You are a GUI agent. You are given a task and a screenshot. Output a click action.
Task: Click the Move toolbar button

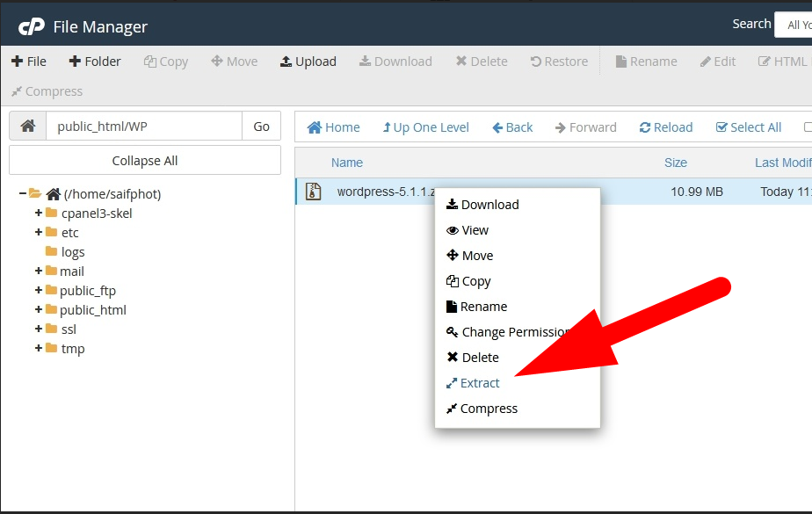[x=234, y=62]
